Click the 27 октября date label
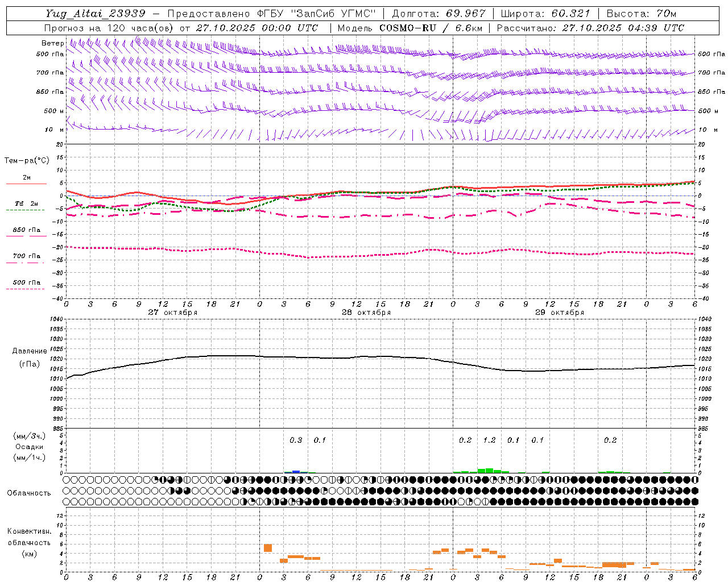728x582 pixels. click(173, 312)
